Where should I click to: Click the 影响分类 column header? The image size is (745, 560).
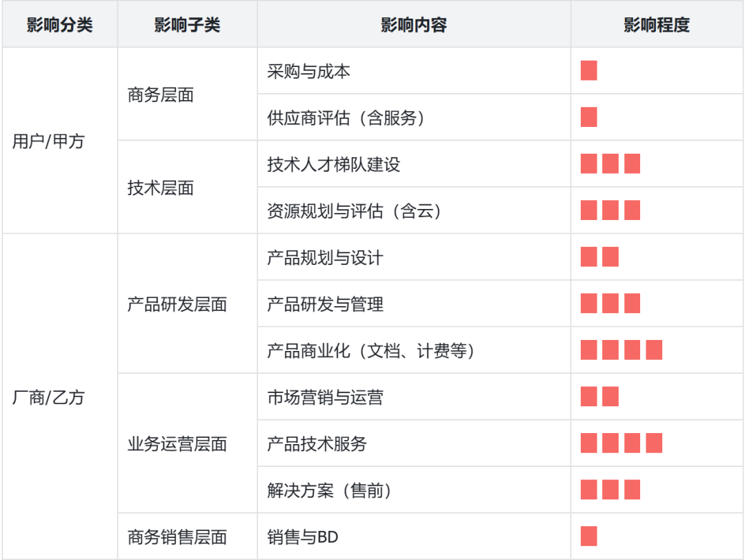point(60,26)
